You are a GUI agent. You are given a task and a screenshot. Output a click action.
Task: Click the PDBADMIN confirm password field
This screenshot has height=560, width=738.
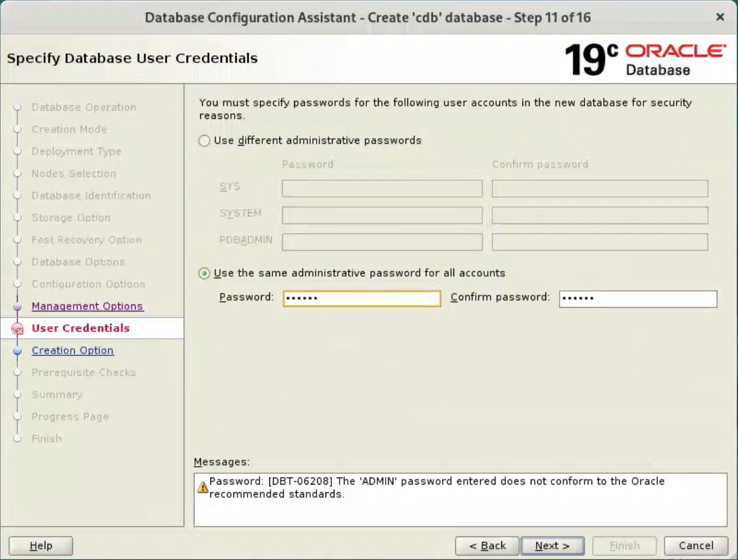[x=600, y=242]
